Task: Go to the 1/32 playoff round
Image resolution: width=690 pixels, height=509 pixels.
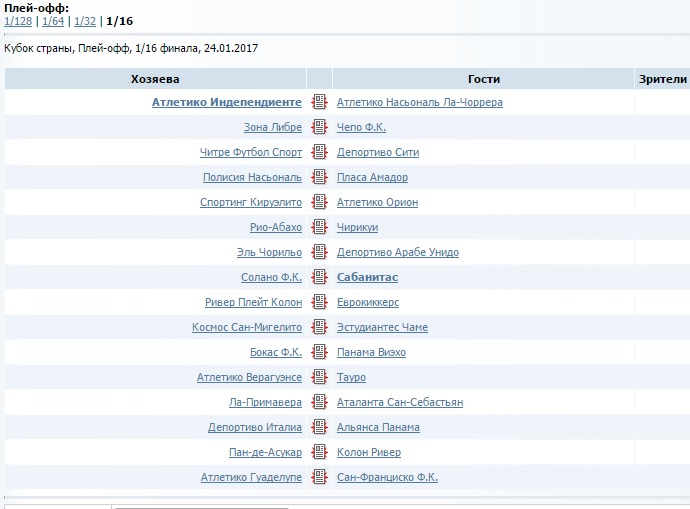Action: pyautogui.click(x=85, y=21)
